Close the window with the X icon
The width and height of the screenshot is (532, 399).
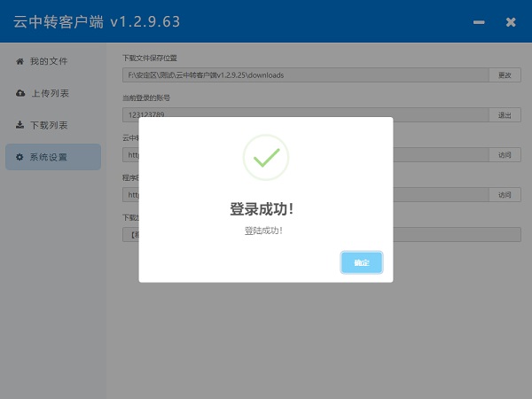tap(511, 21)
